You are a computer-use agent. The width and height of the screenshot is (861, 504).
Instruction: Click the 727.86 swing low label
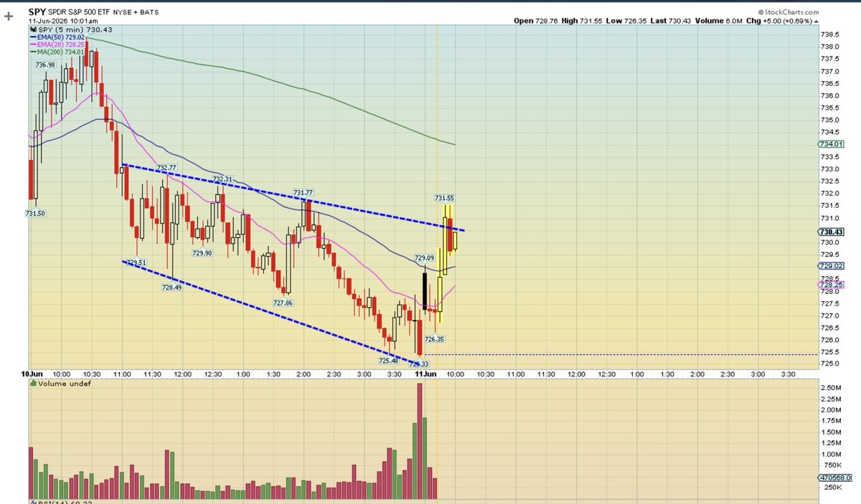pyautogui.click(x=283, y=303)
